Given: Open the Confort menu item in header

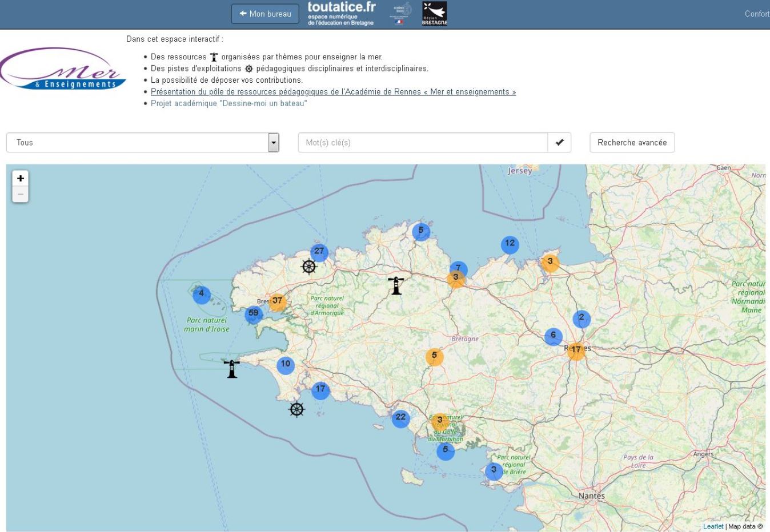Looking at the screenshot, I should (x=756, y=14).
